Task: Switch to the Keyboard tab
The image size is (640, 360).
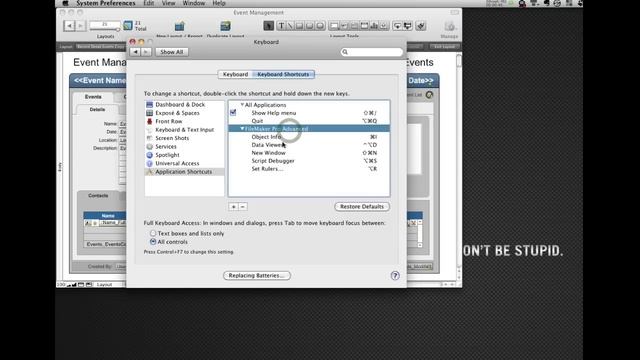Action: point(235,74)
